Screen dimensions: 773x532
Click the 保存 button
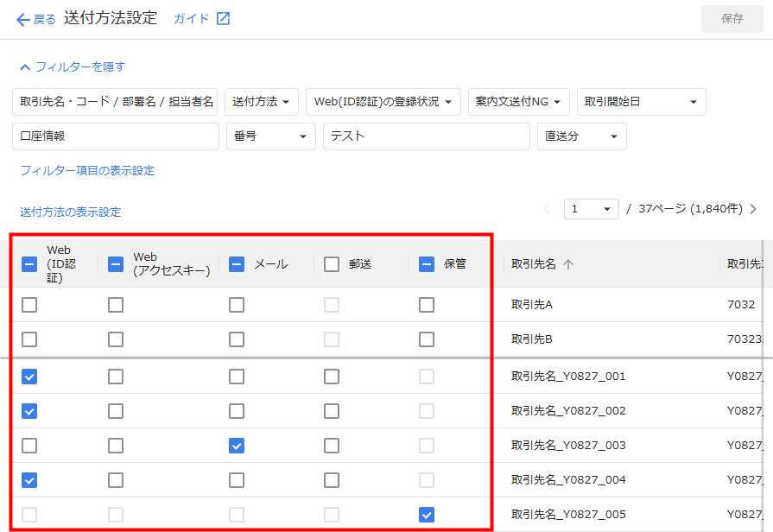coord(732,19)
